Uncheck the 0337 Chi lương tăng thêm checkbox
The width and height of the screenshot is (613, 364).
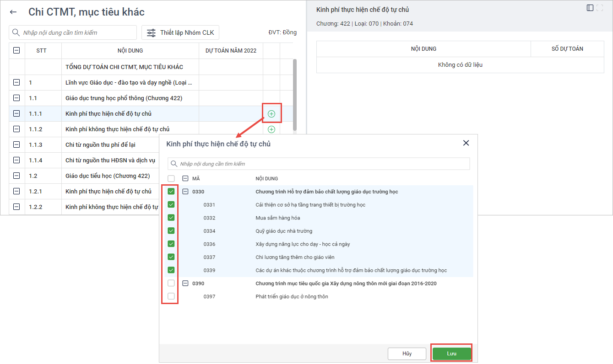(x=171, y=257)
